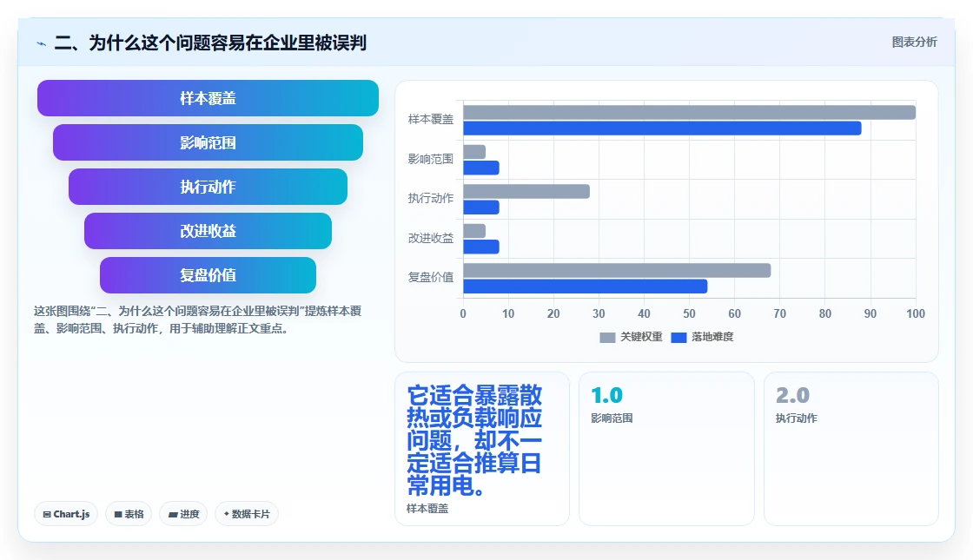Click the 进度 tag chip
This screenshot has width=973, height=560.
pos(183,514)
